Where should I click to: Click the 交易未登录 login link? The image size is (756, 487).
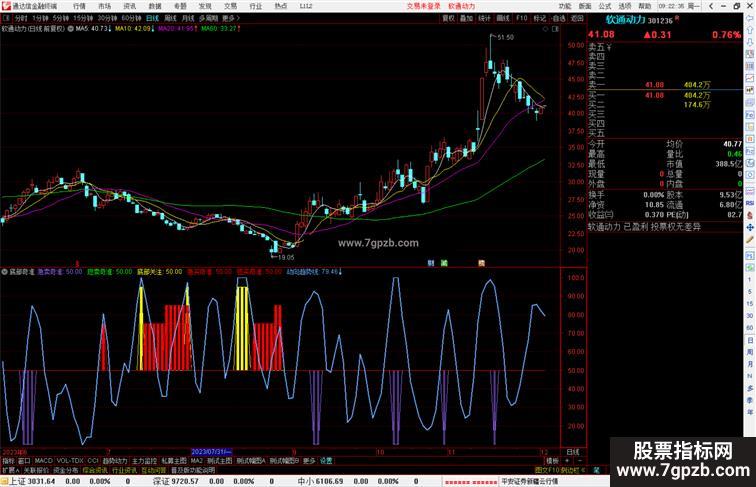(x=423, y=6)
